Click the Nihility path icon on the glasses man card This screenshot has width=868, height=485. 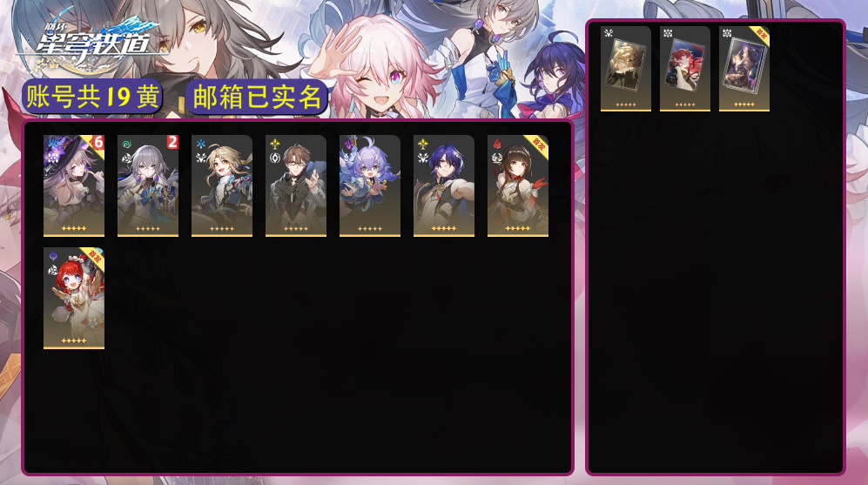point(274,158)
